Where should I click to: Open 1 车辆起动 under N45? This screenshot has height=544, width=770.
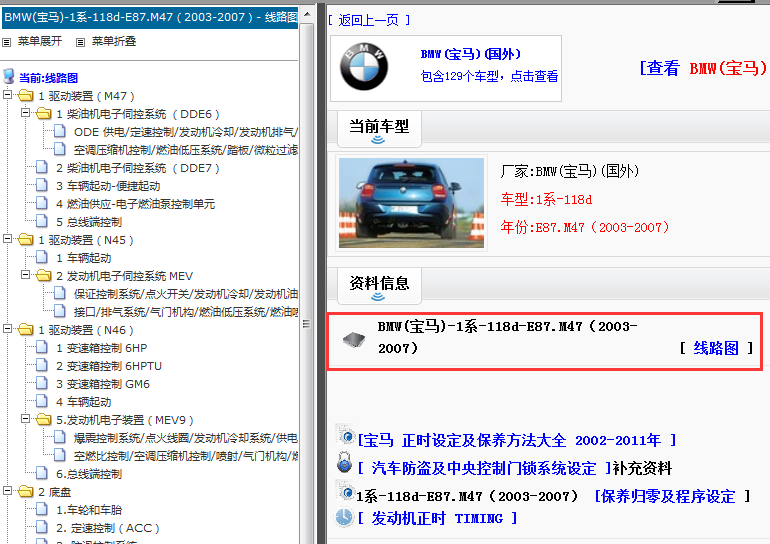[83, 258]
